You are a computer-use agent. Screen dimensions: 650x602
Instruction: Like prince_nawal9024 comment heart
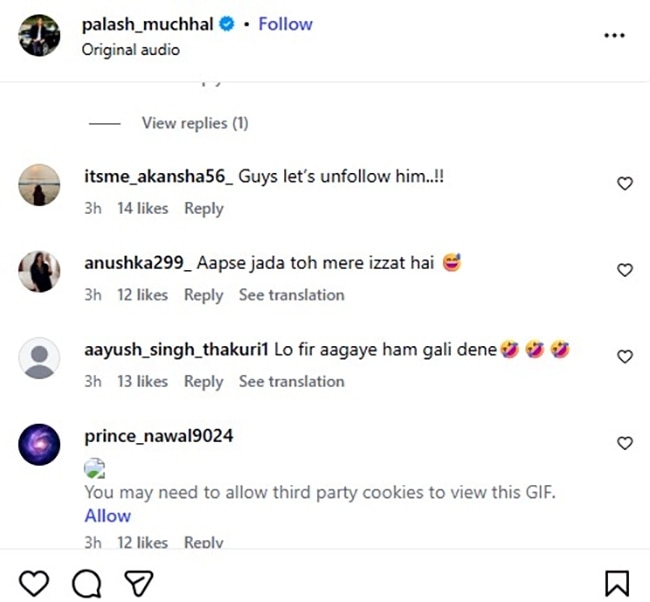(x=624, y=443)
